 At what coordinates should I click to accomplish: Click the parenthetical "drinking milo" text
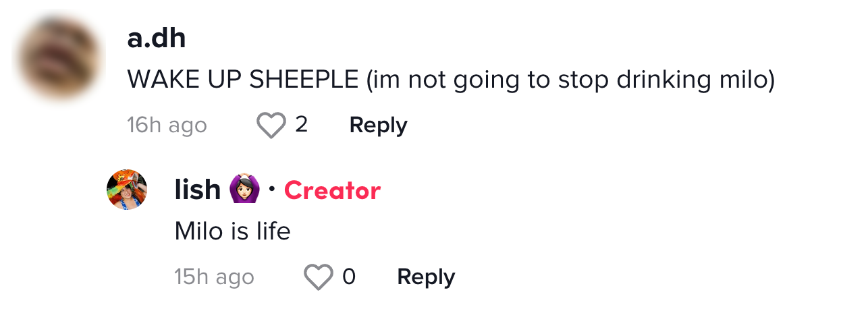[695, 80]
